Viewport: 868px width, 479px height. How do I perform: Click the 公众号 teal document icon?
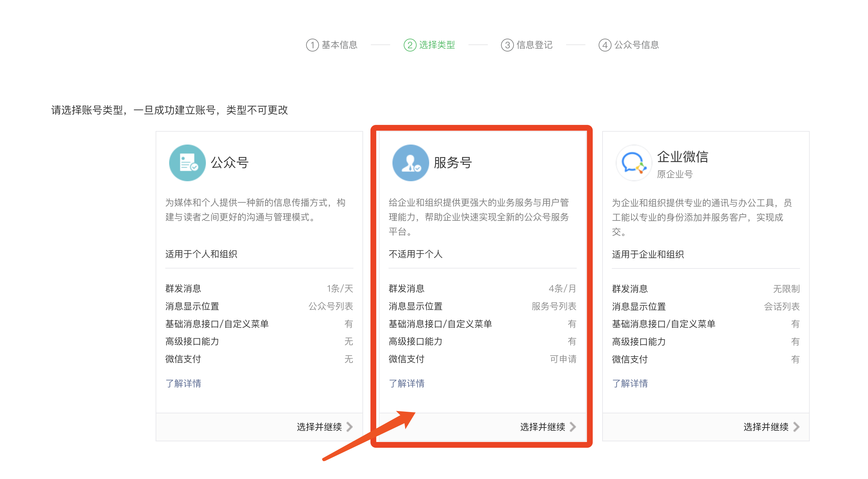coord(187,163)
